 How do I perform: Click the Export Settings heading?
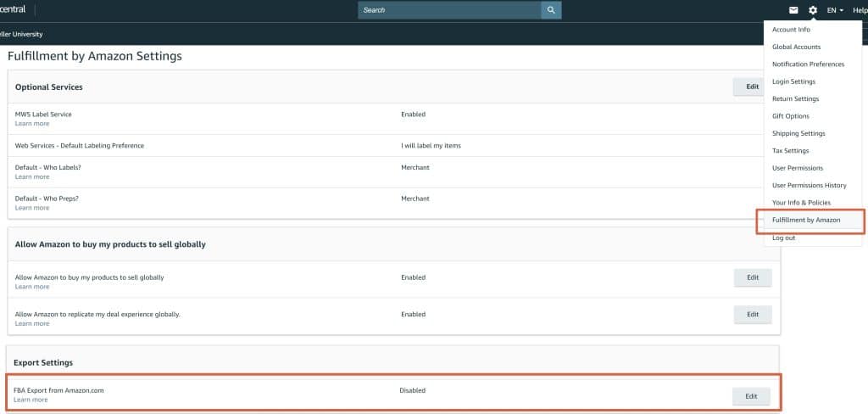43,362
